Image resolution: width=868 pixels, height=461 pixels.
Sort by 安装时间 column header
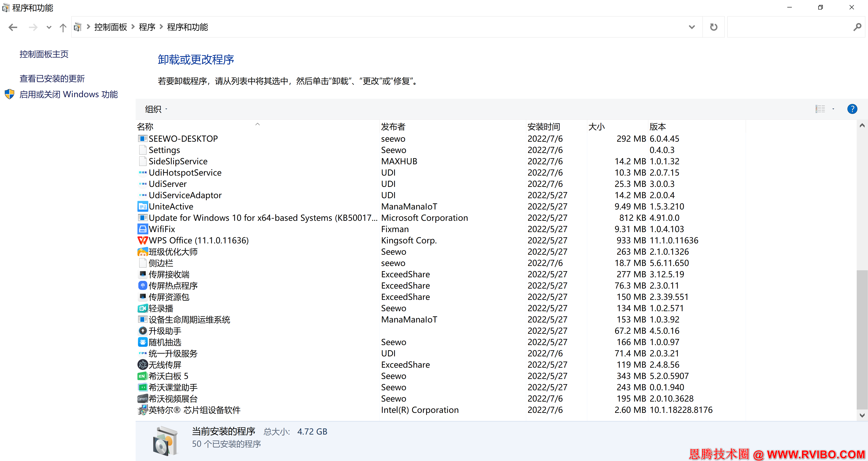pos(556,127)
